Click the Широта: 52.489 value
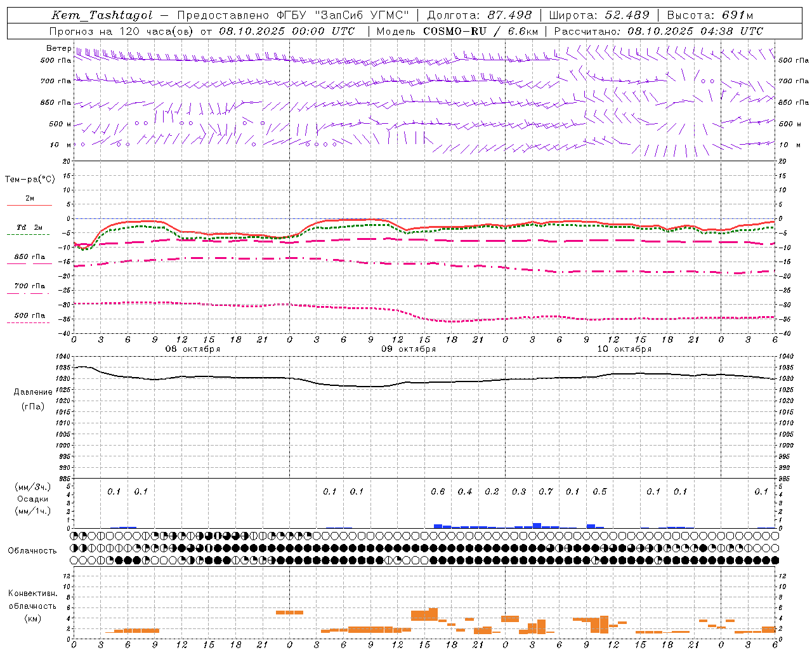812x650 pixels. pyautogui.click(x=599, y=15)
